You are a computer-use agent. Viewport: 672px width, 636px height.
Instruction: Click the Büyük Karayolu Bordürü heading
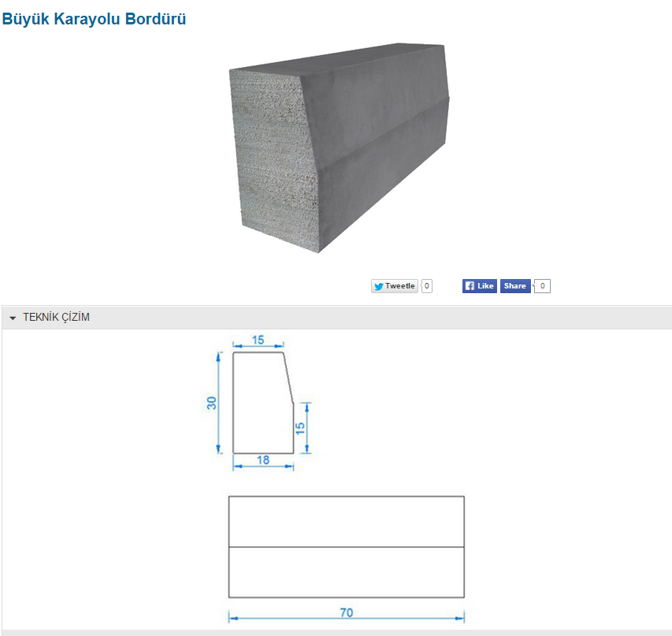94,19
